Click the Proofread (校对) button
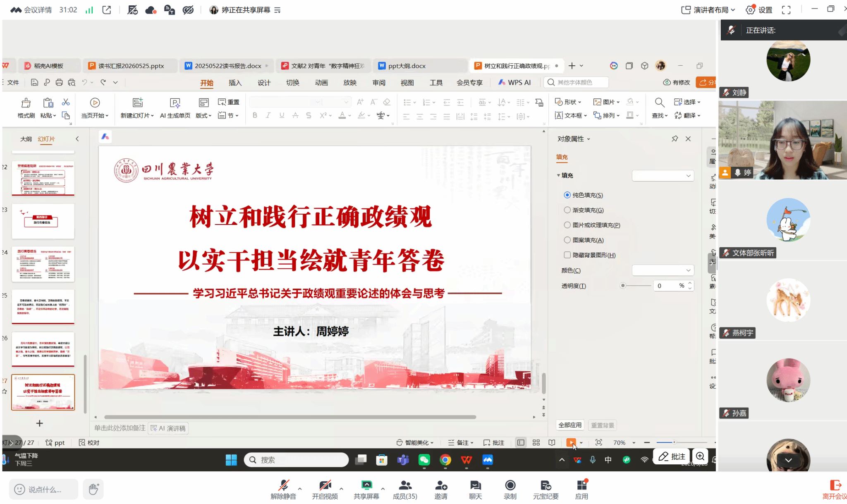This screenshot has width=847, height=504. tap(89, 442)
